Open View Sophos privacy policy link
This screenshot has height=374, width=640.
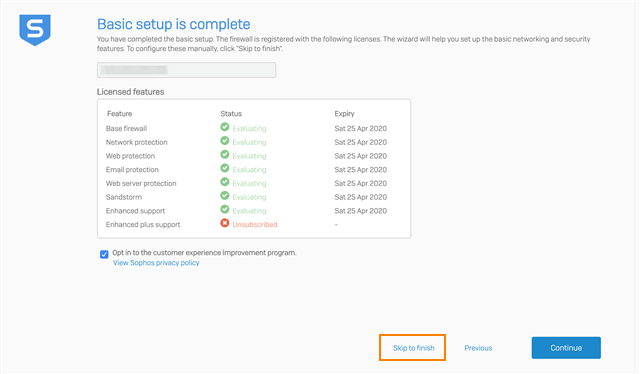click(156, 263)
